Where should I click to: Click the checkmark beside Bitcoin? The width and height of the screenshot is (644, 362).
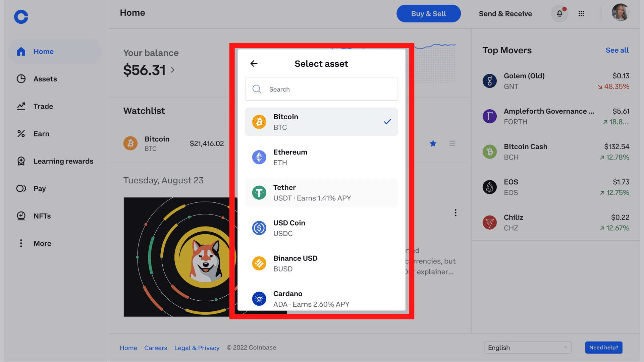387,122
